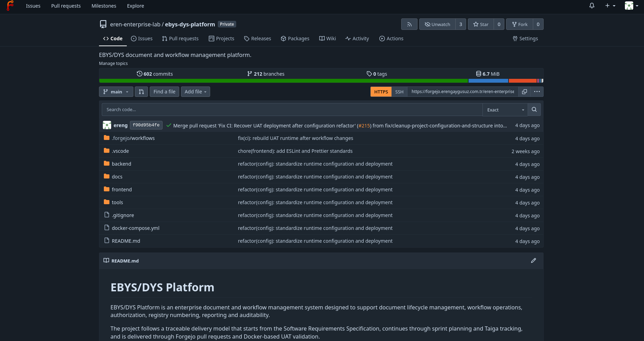Open the Wiki tab
Screen dimensions: 644x341
328,39
